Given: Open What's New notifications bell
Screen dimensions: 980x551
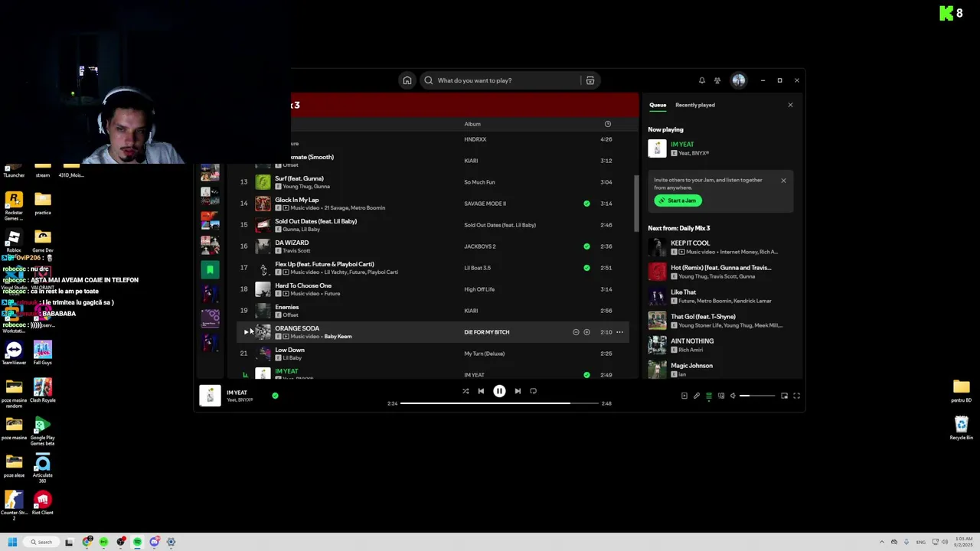Looking at the screenshot, I should click(701, 80).
